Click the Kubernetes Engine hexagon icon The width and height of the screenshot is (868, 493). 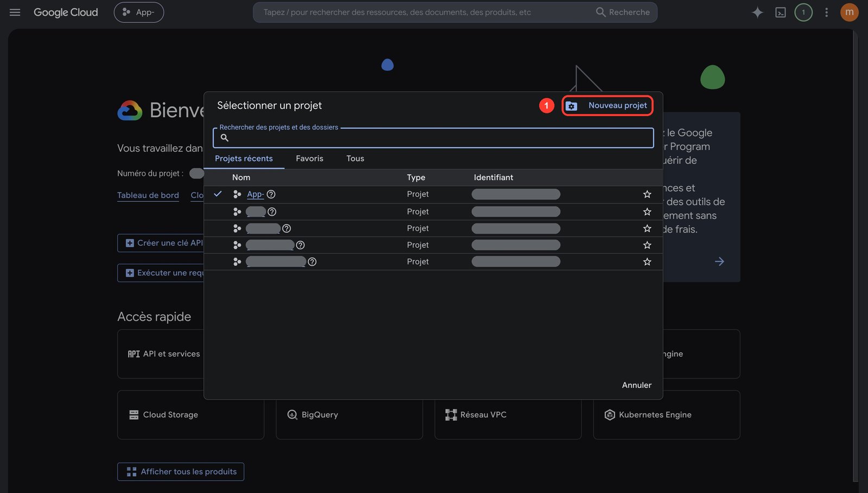click(610, 415)
